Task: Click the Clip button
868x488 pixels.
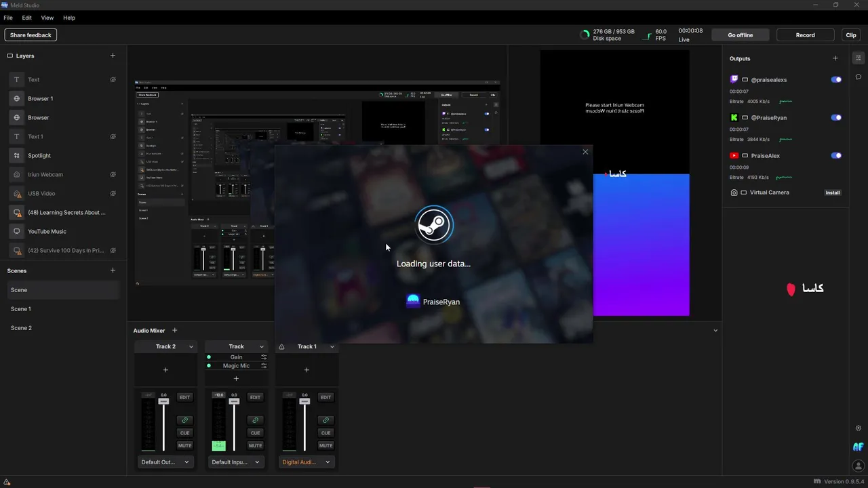Action: coord(851,35)
